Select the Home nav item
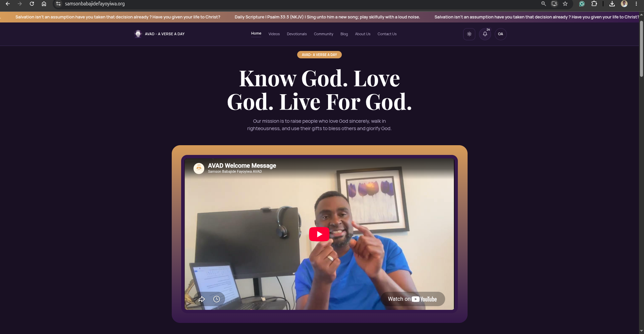This screenshot has width=644, height=334. point(256,34)
